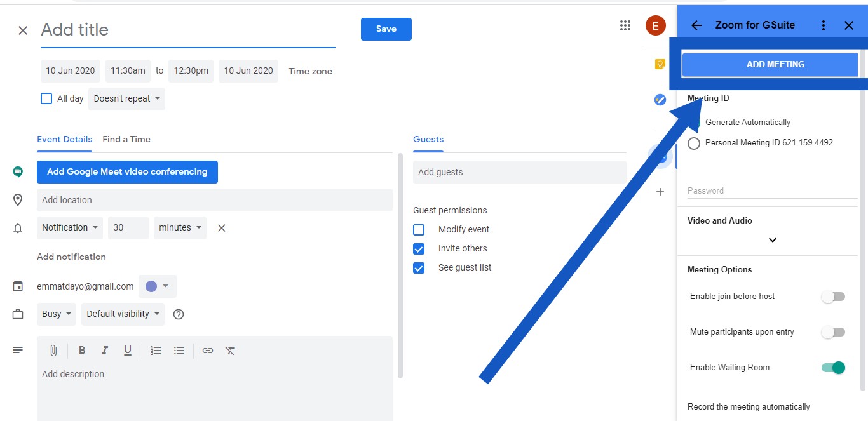This screenshot has height=421, width=868.
Task: Open the Google apps grid
Action: click(x=625, y=25)
